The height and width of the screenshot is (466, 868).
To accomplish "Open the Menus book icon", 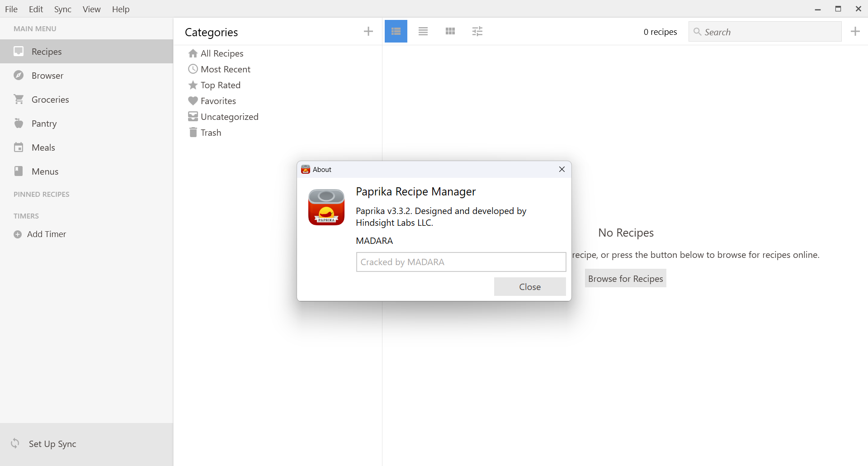I will [19, 171].
